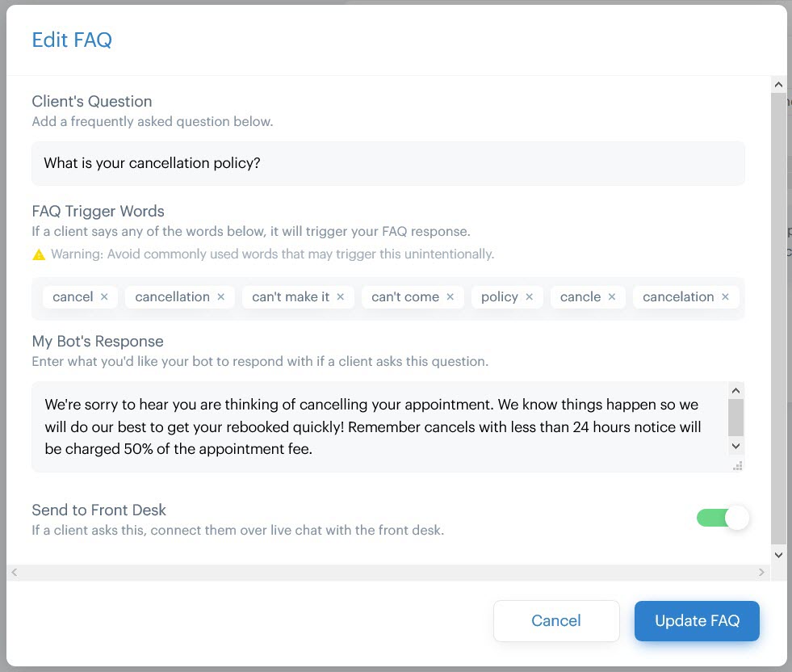This screenshot has height=672, width=792.
Task: Remove the "cancelation" trigger word
Action: coord(726,296)
